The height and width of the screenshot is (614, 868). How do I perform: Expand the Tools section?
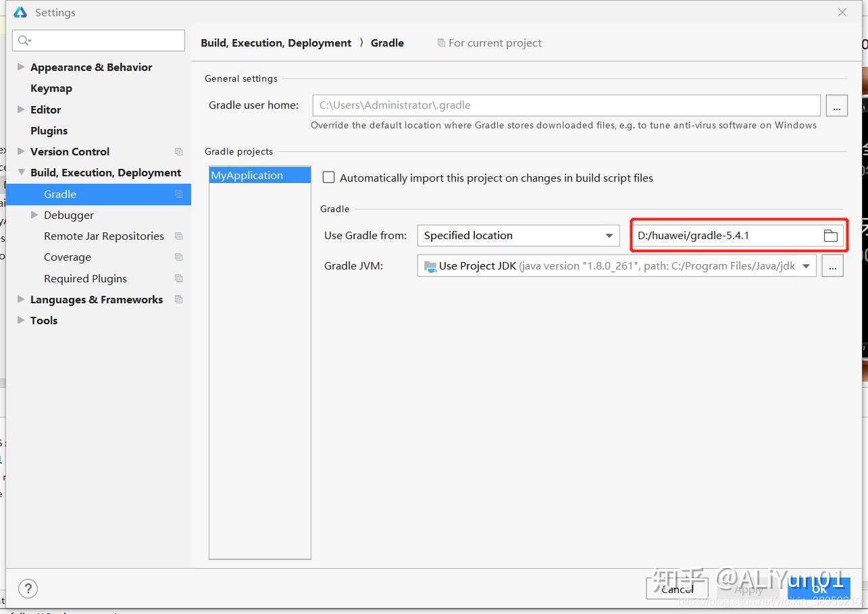pos(21,320)
